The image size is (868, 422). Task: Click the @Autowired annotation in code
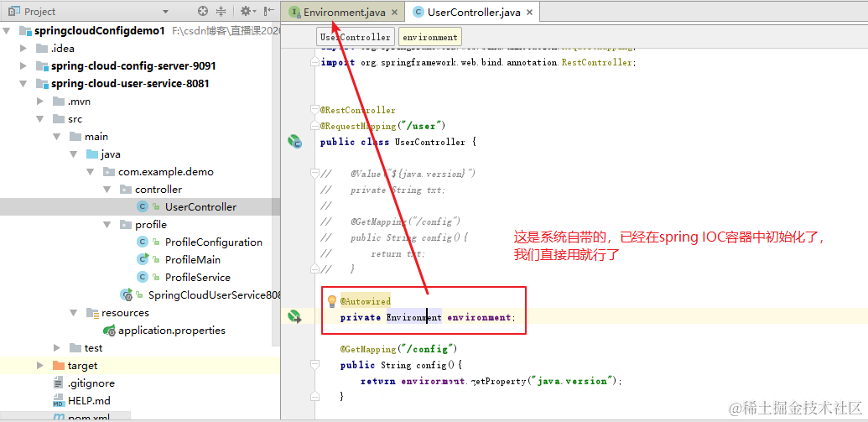tap(366, 301)
